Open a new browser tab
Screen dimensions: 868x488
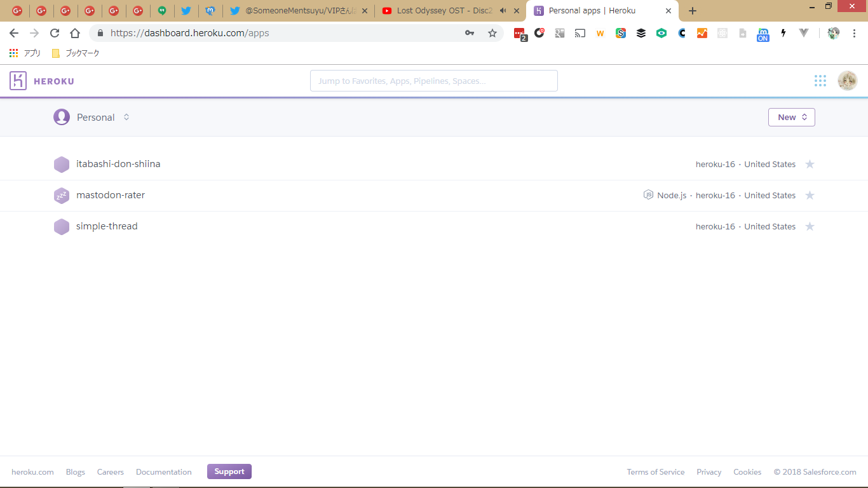(693, 11)
